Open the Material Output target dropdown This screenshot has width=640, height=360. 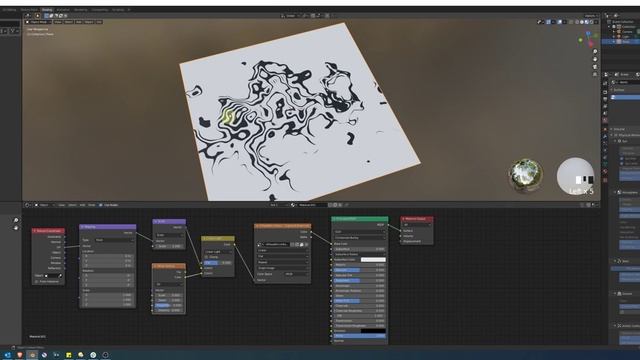(417, 225)
